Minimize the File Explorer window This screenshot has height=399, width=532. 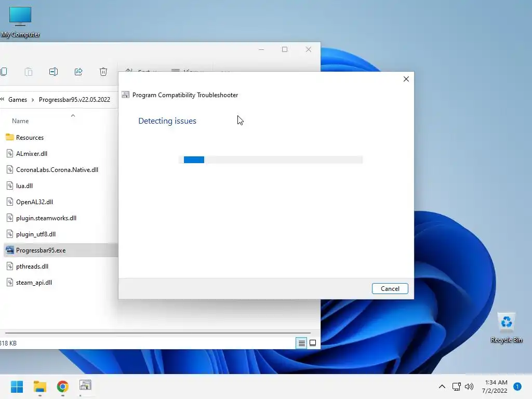(x=261, y=49)
